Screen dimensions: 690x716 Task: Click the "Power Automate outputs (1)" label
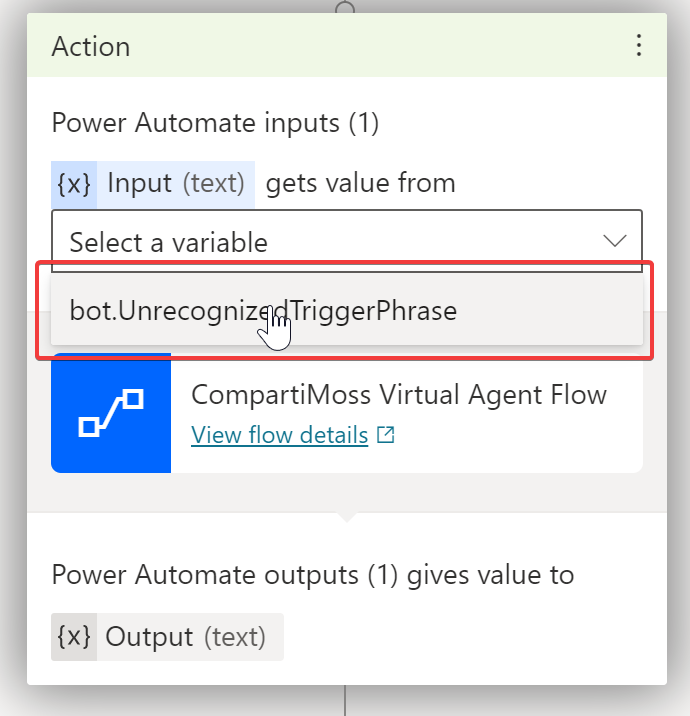click(312, 575)
